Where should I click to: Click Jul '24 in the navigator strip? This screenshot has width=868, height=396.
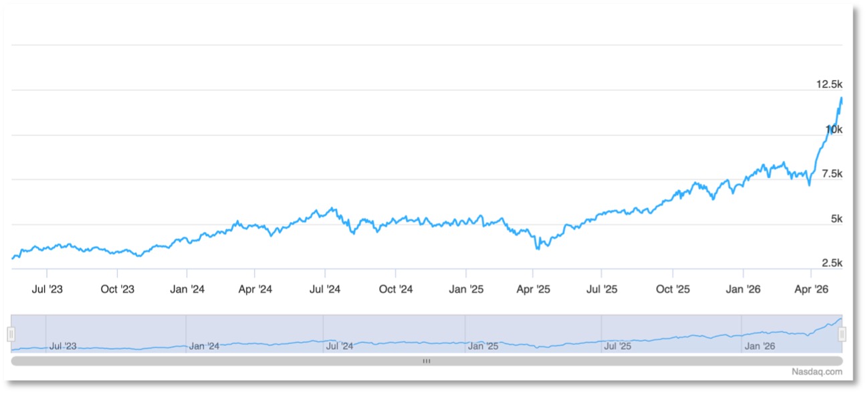340,346
